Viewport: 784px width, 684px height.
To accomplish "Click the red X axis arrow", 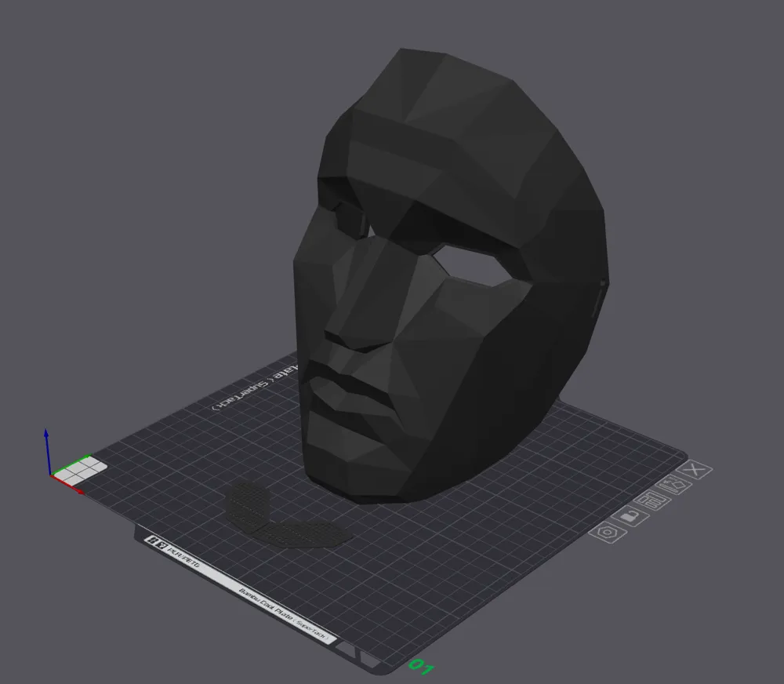I will [x=68, y=485].
